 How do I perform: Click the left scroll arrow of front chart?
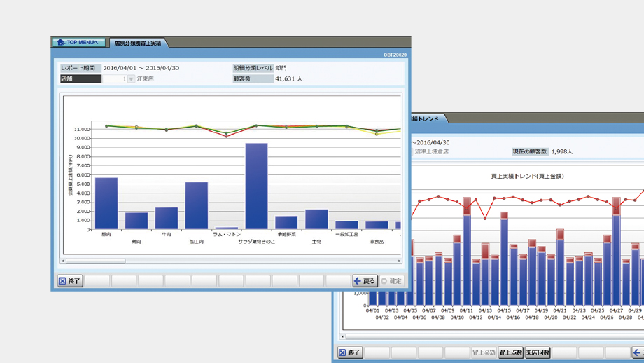click(63, 261)
